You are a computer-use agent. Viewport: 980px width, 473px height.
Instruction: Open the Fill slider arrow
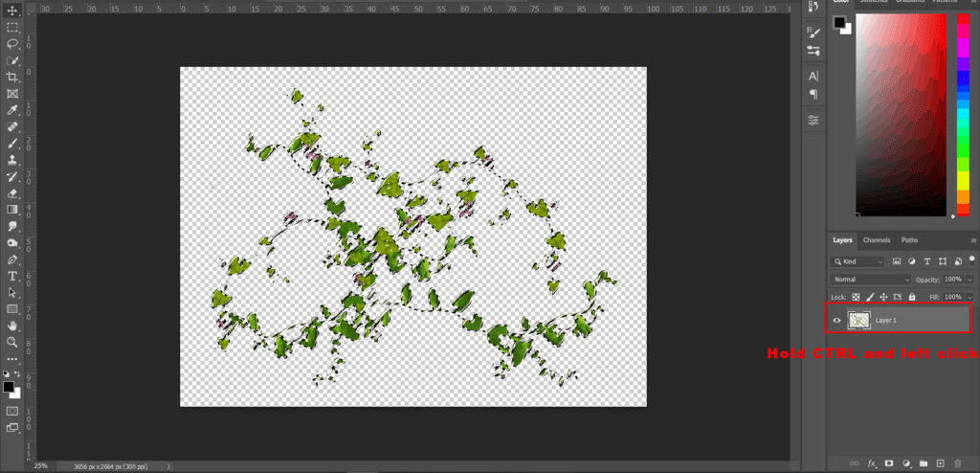point(970,297)
